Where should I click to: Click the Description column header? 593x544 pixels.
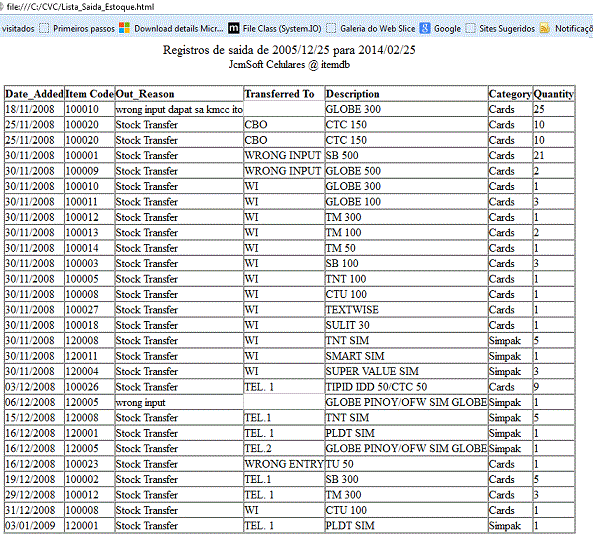407,94
